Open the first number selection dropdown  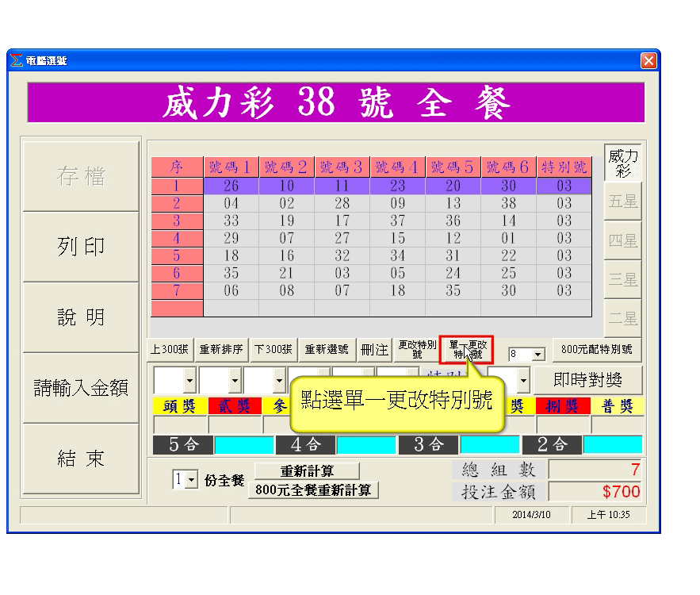(x=189, y=381)
